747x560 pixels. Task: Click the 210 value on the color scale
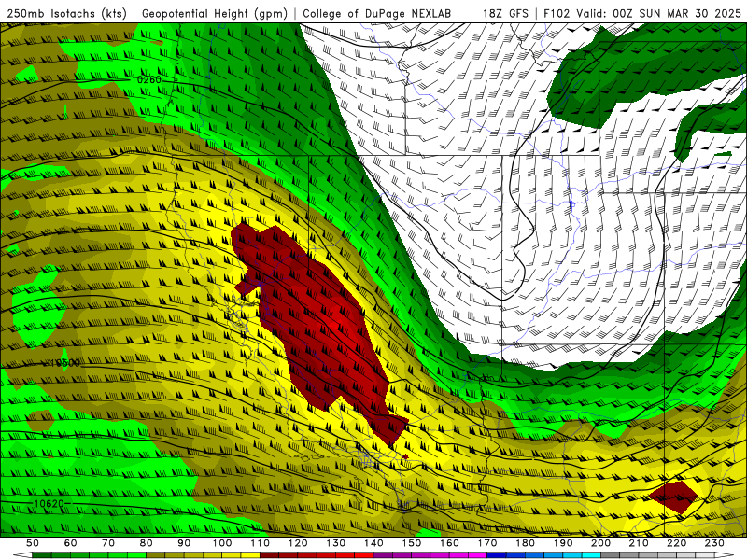[639, 543]
